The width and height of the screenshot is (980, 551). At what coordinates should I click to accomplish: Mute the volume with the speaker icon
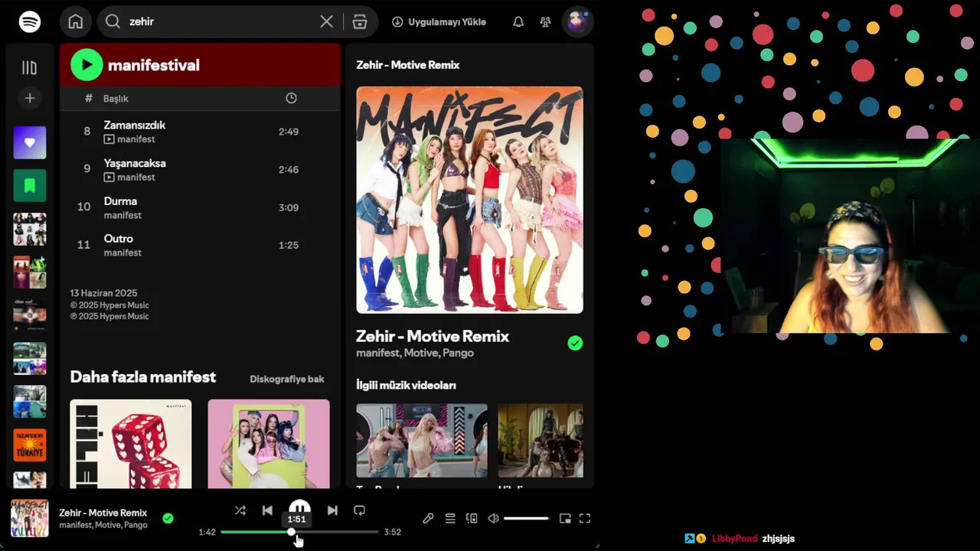494,518
